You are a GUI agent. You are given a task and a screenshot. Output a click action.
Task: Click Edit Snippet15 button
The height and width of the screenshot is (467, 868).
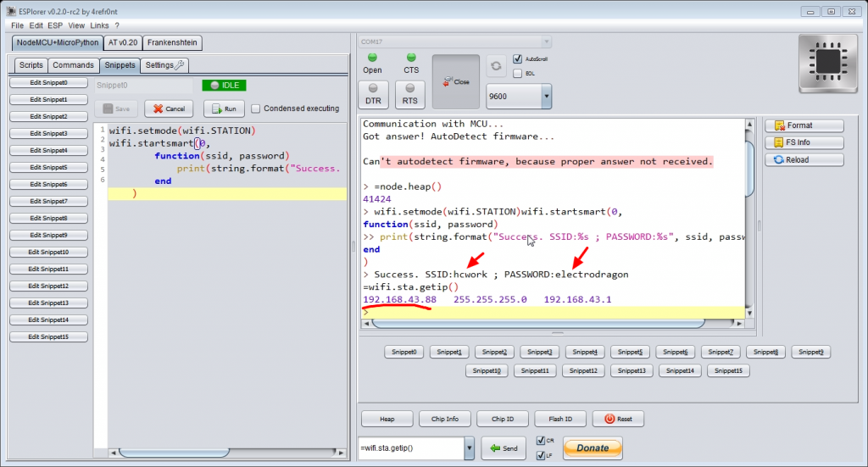click(x=48, y=337)
